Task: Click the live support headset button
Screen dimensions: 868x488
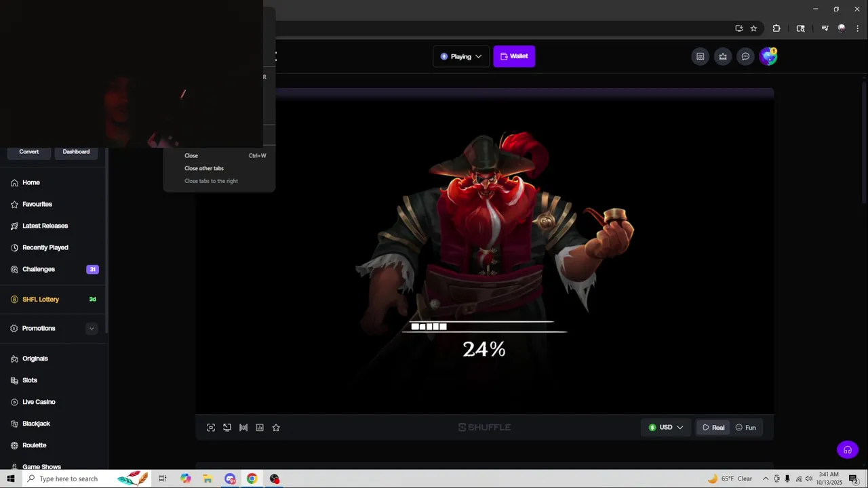Action: click(x=848, y=449)
